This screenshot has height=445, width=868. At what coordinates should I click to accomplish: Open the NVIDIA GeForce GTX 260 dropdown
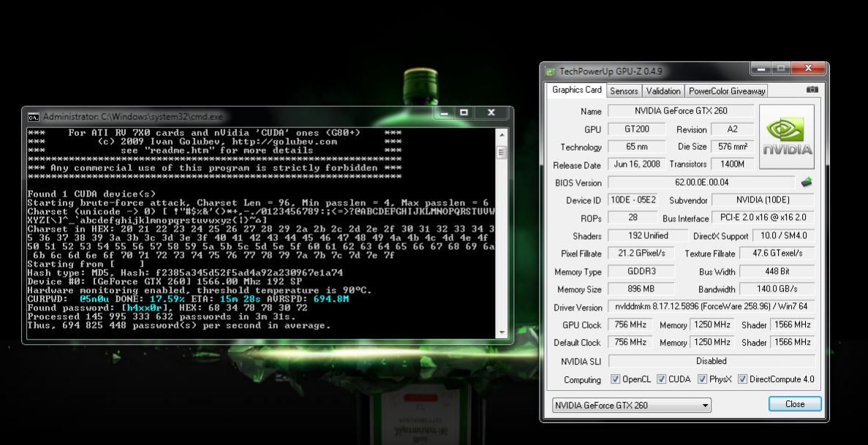(632, 405)
